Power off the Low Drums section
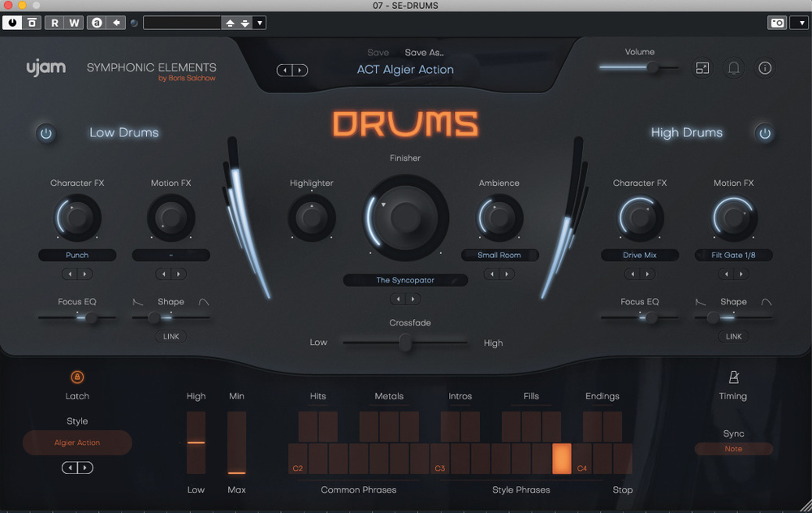Viewport: 812px width, 513px height. click(45, 132)
